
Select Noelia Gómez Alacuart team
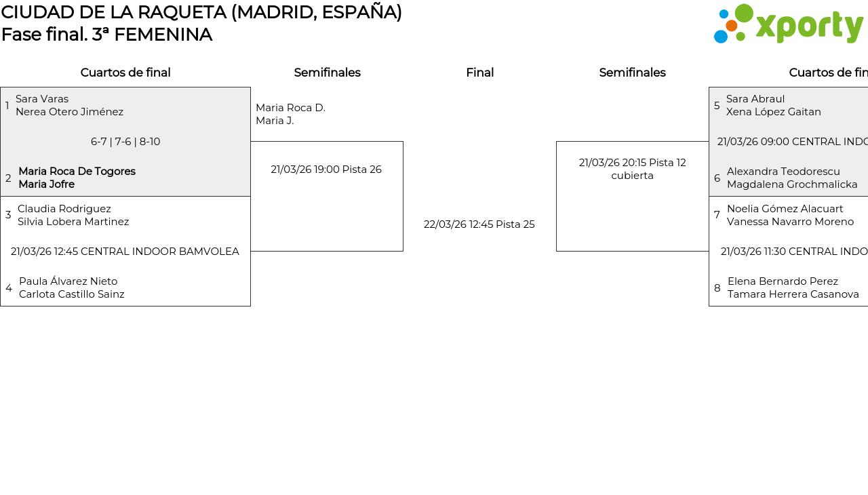point(790,215)
